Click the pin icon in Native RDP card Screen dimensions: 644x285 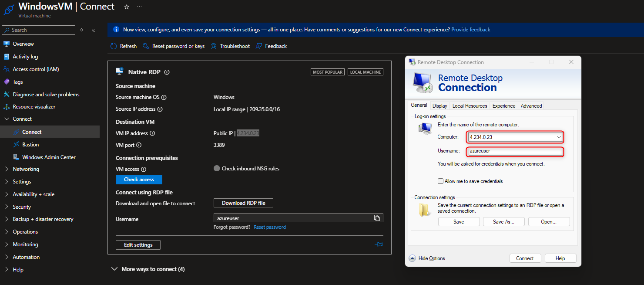pyautogui.click(x=379, y=244)
